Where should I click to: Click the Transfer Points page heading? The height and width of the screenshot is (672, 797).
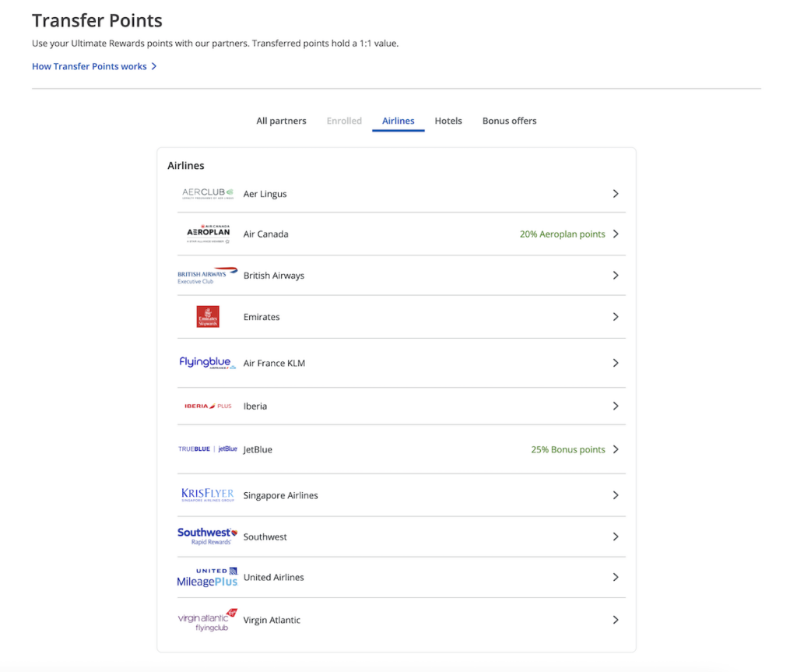tap(97, 20)
